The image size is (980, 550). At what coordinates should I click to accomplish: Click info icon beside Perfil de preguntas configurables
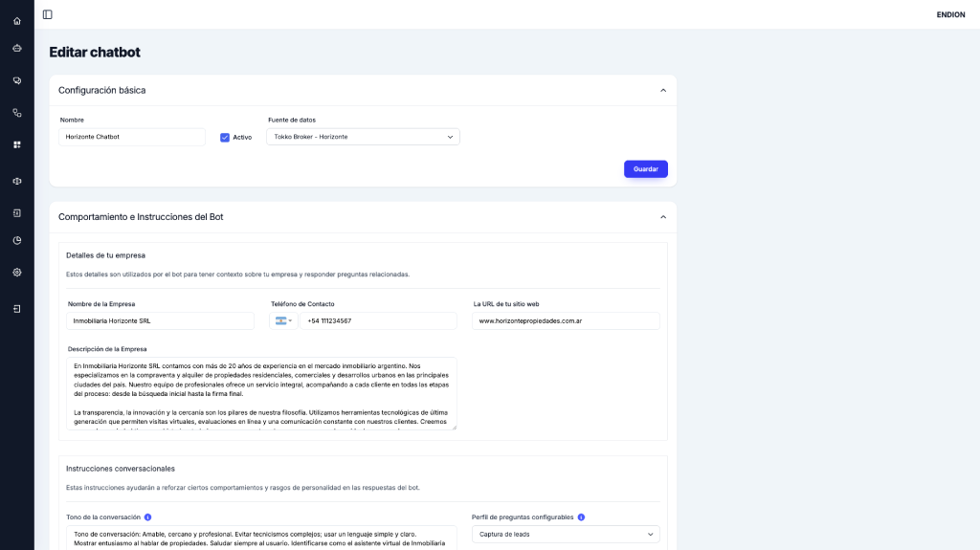pos(581,517)
